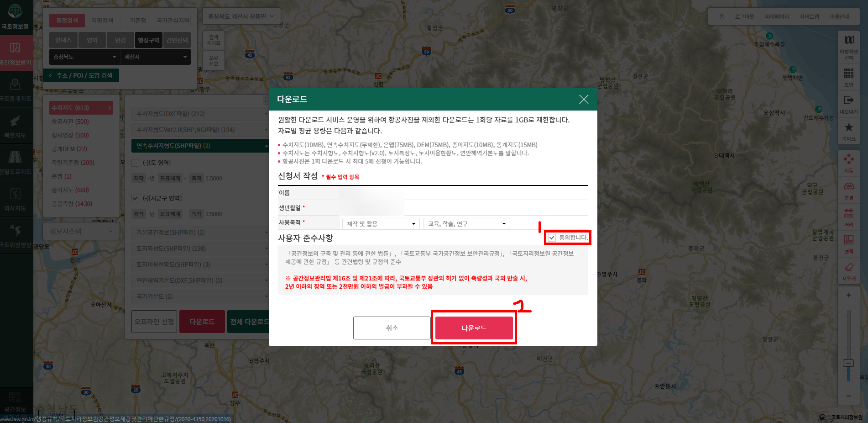Image resolution: width=868 pixels, height=423 pixels.
Task: Open the 제천시 city dropdown
Action: tap(155, 57)
